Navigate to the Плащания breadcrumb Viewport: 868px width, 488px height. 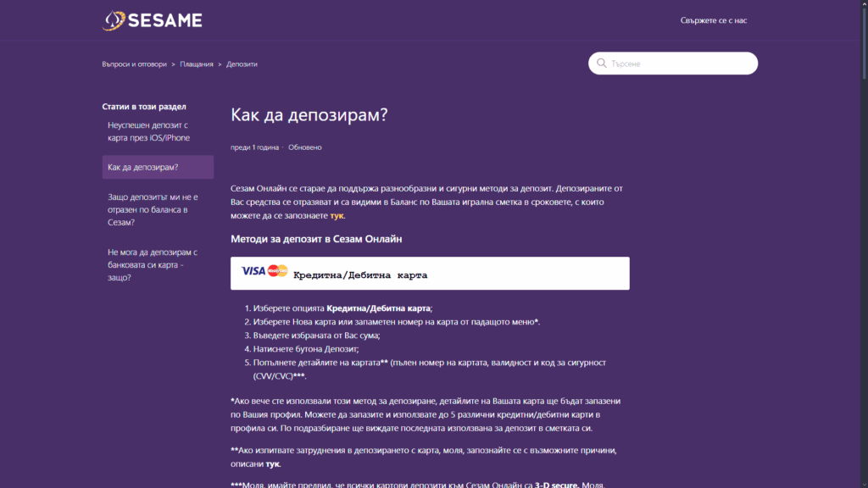(195, 63)
